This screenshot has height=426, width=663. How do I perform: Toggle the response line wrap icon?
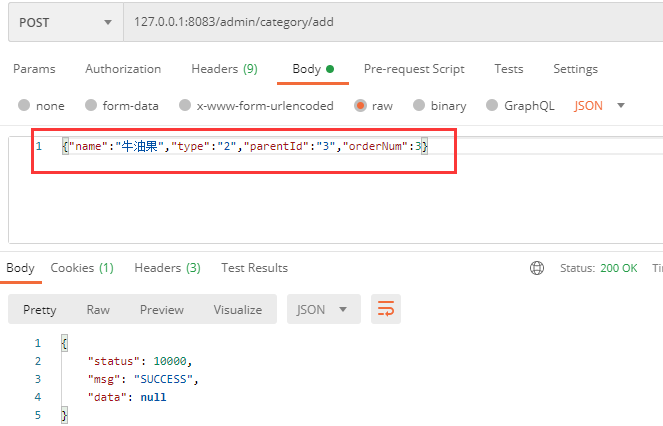click(x=386, y=309)
